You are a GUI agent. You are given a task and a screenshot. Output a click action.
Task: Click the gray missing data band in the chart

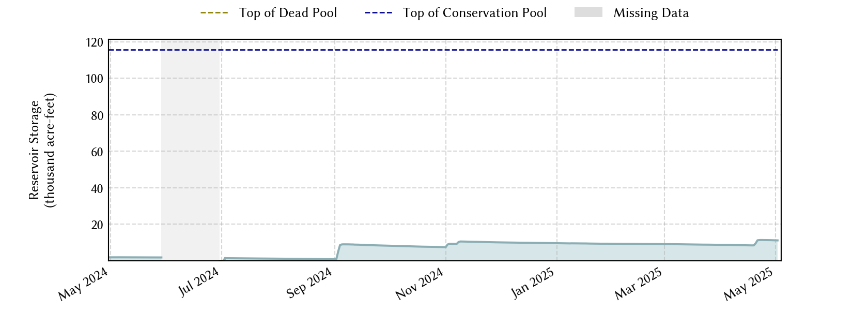pyautogui.click(x=191, y=150)
